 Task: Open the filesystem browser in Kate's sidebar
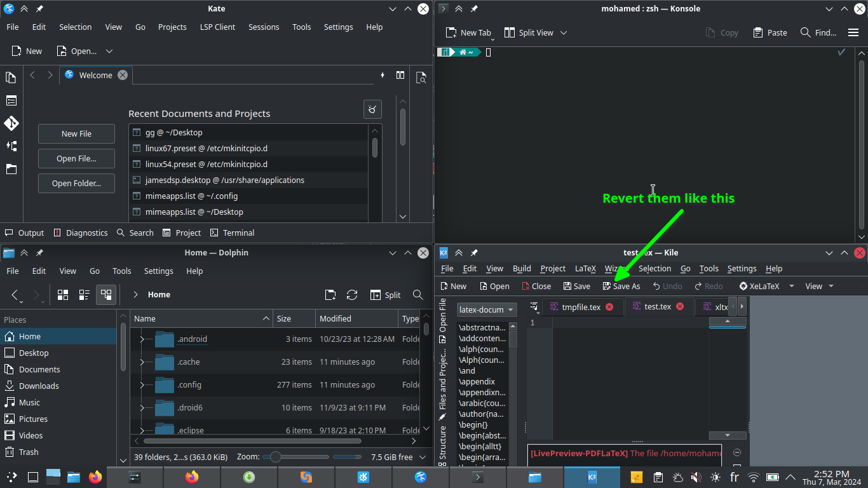pyautogui.click(x=11, y=169)
